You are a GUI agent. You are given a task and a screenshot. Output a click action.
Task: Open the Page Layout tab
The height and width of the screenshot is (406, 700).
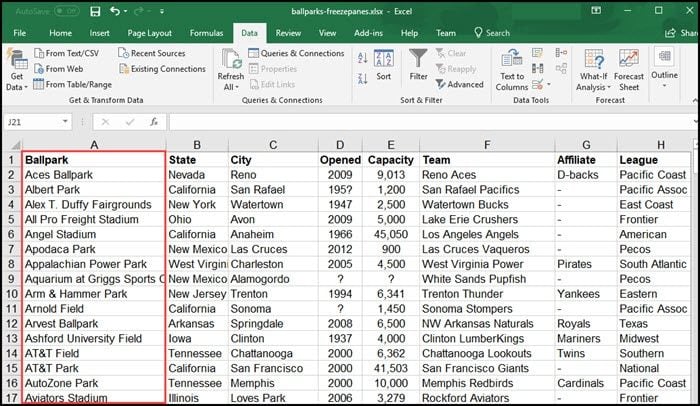tap(150, 33)
